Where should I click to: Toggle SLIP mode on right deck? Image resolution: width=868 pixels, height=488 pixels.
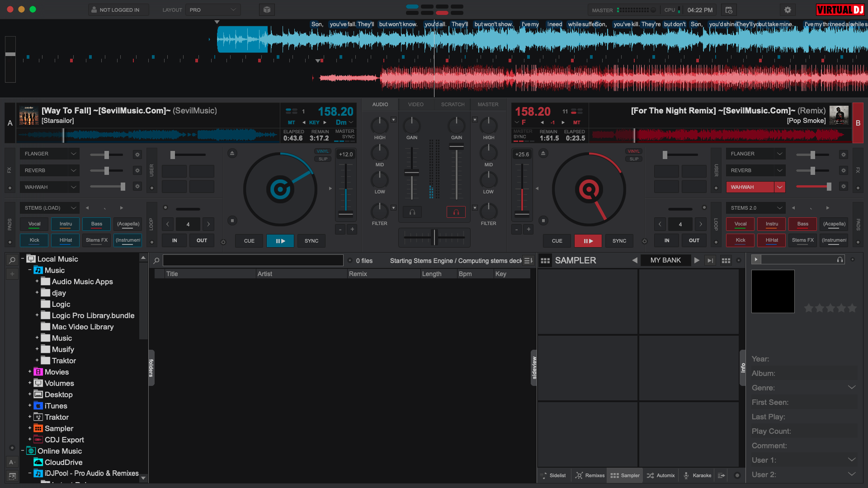pyautogui.click(x=634, y=159)
